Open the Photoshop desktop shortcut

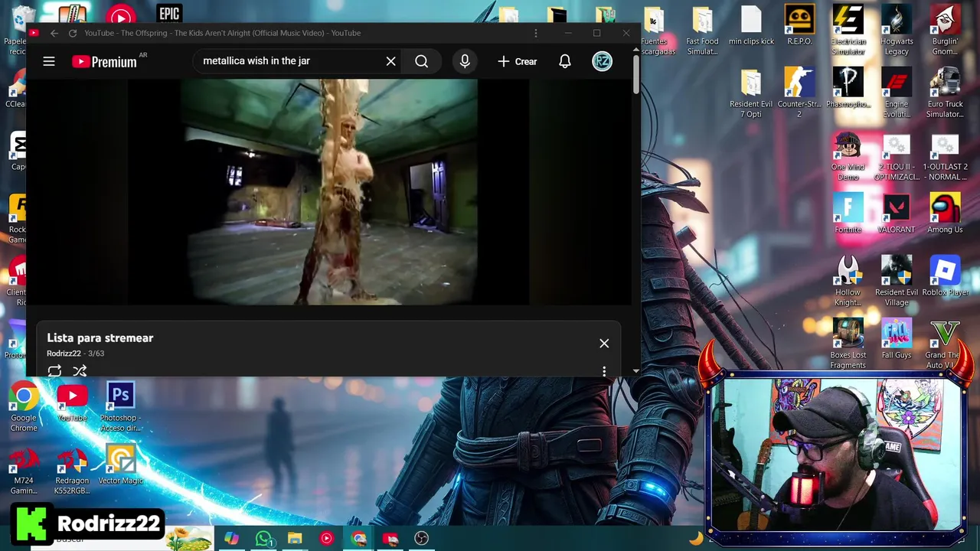point(120,407)
